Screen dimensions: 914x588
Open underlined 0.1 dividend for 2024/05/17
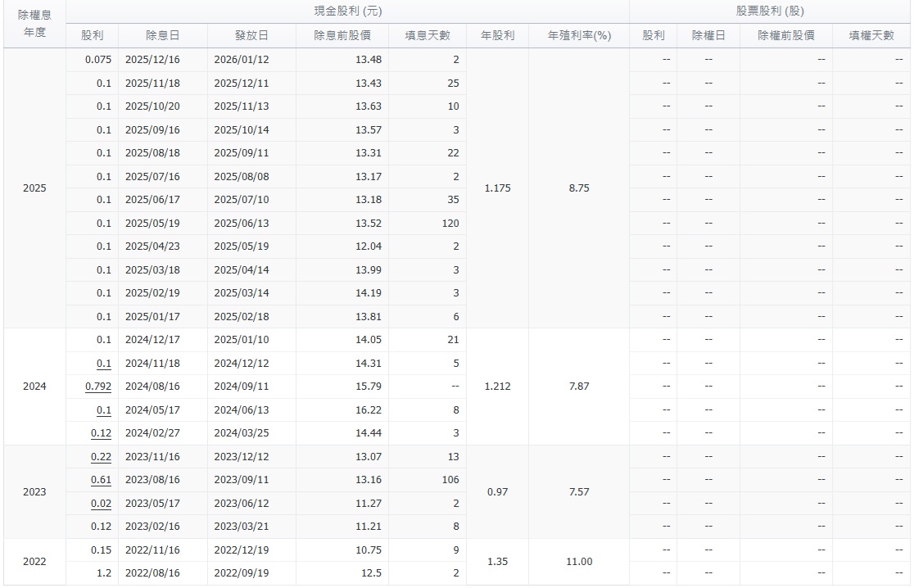point(104,410)
